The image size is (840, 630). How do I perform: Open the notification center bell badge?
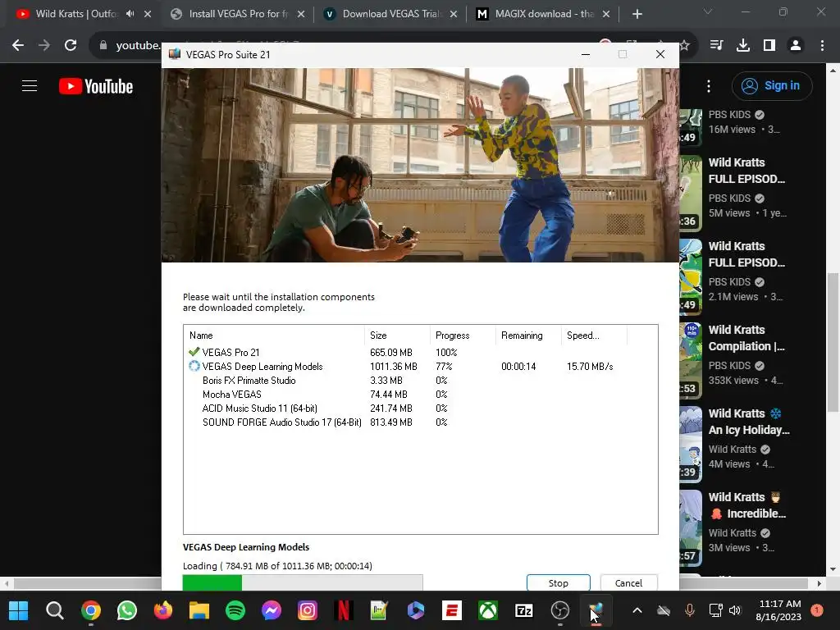(816, 609)
